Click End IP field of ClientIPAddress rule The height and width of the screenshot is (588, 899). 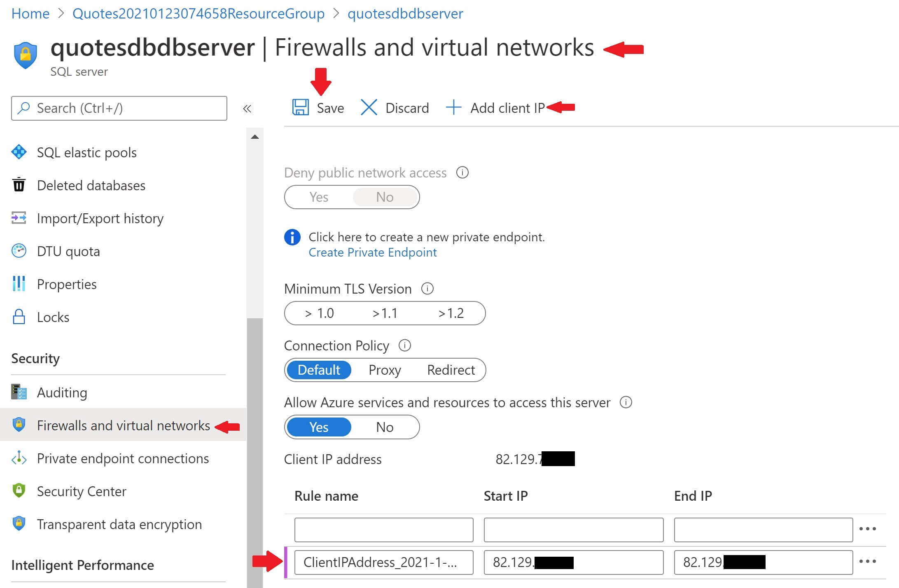(x=764, y=562)
